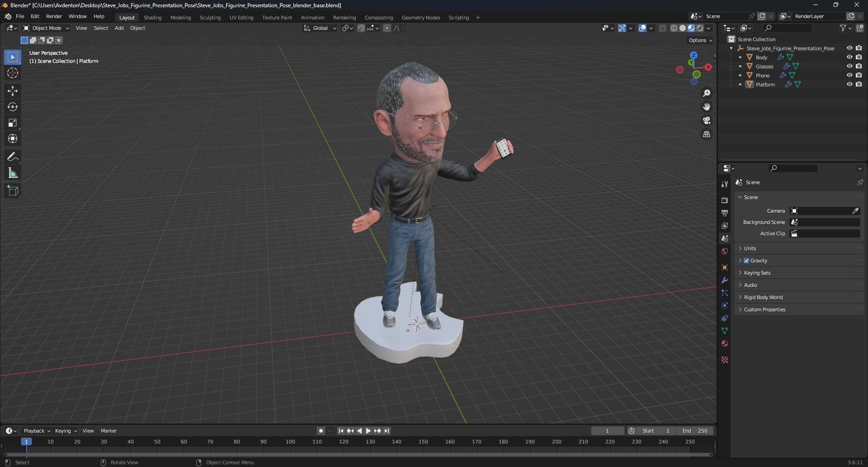The image size is (868, 467).
Task: Select the Select Box tool
Action: tap(13, 57)
